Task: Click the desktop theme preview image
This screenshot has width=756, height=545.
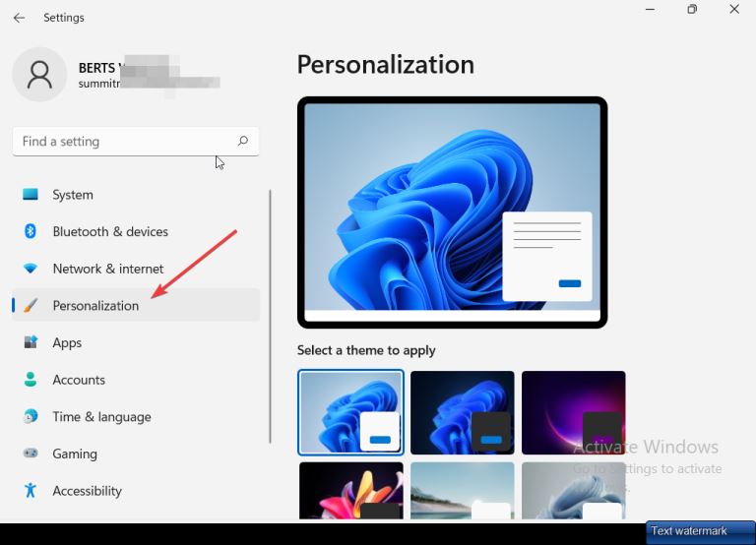Action: point(452,212)
